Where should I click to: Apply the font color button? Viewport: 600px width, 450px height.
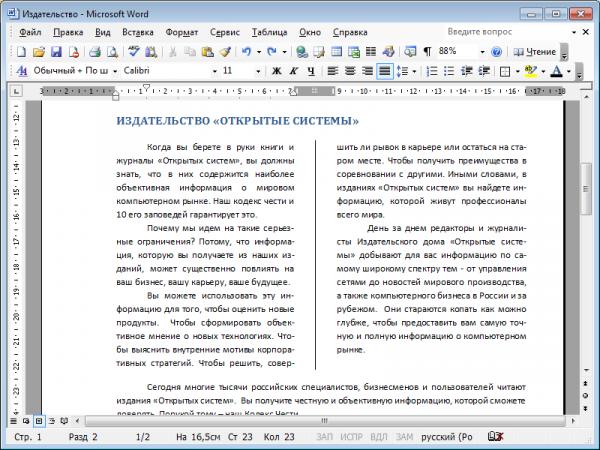556,71
